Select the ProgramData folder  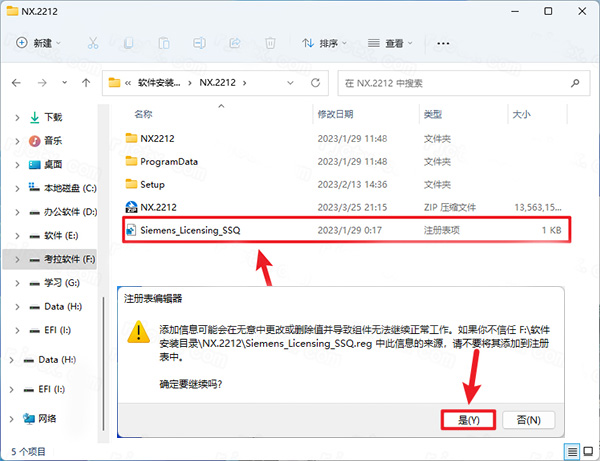(169, 161)
